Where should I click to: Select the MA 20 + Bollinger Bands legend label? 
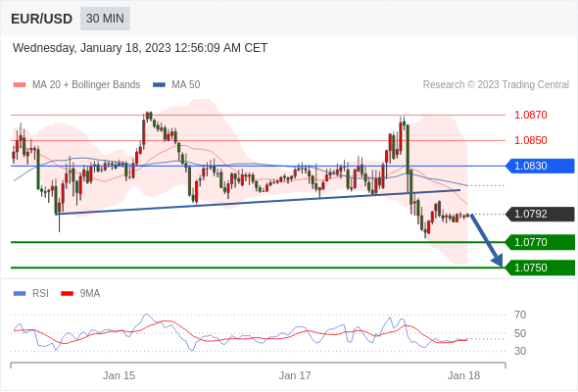tap(86, 85)
